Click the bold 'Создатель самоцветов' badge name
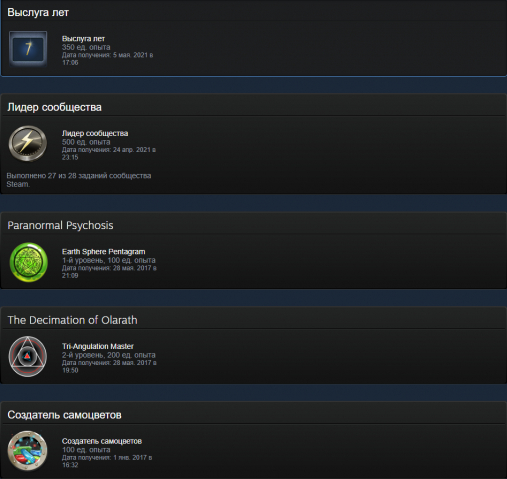Viewport: 507px width, 479px height. [x=102, y=441]
